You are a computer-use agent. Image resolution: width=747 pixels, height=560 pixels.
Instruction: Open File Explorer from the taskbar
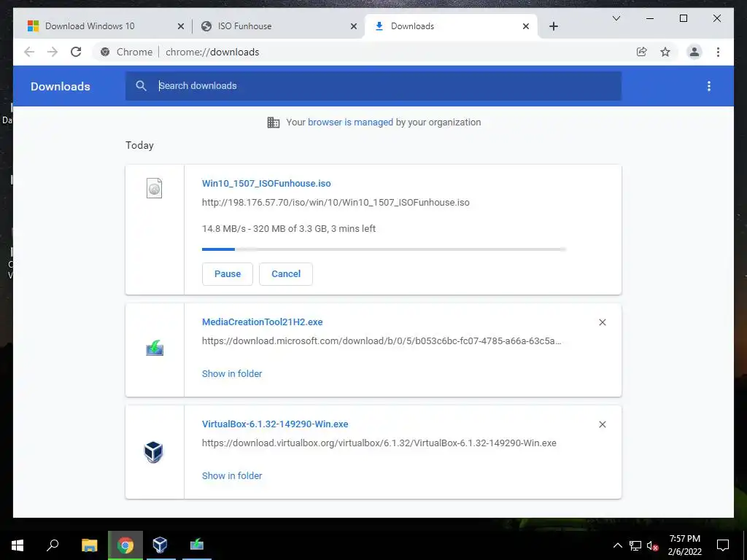[x=89, y=545]
